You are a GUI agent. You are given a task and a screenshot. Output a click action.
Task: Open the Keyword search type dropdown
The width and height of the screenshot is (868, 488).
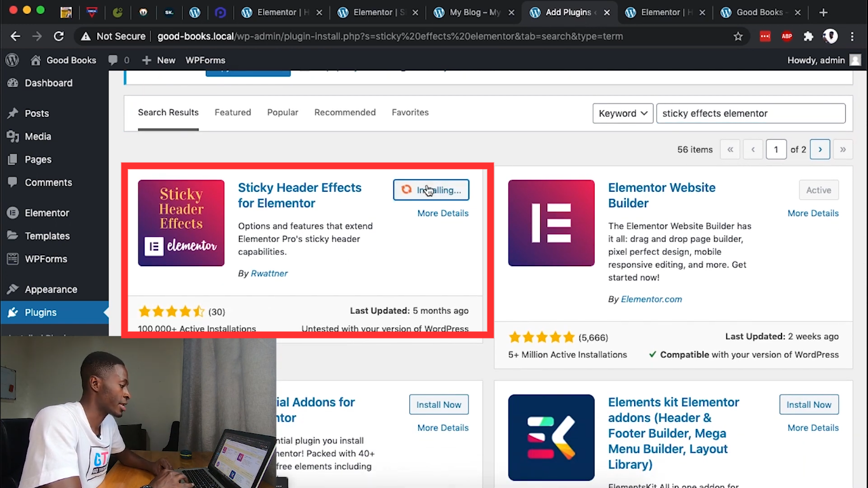click(623, 113)
